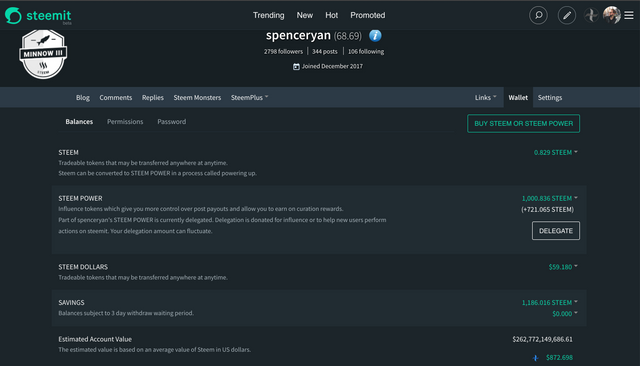Go to Promoted posts
640x366 pixels.
point(367,15)
